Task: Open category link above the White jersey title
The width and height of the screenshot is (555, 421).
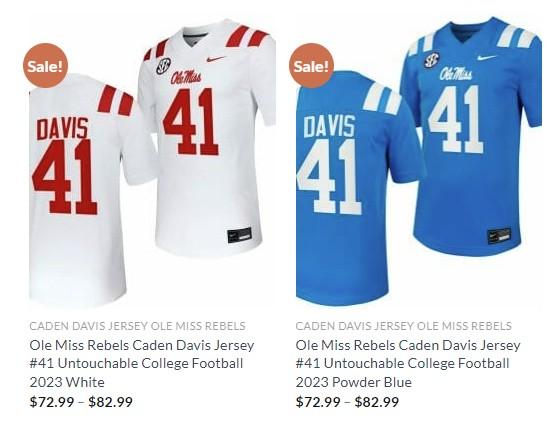Action: point(138,326)
